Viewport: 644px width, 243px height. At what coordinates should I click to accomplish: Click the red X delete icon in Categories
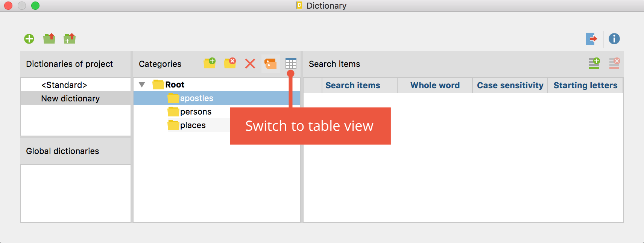250,63
